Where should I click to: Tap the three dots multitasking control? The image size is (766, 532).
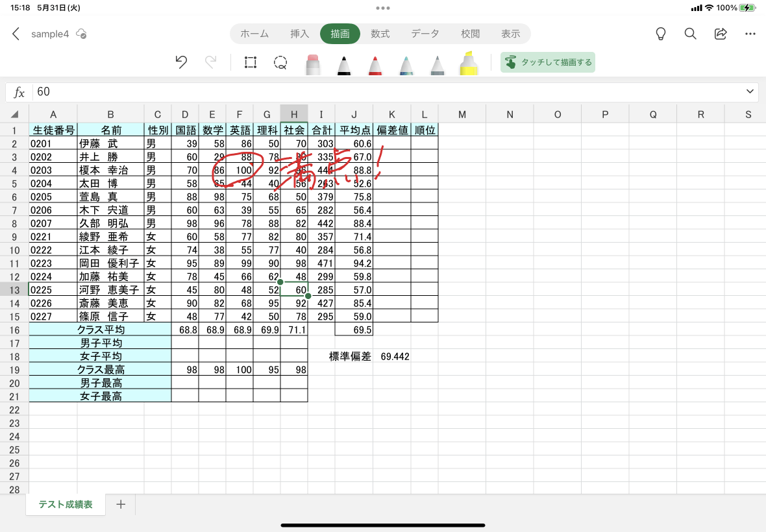pyautogui.click(x=383, y=8)
